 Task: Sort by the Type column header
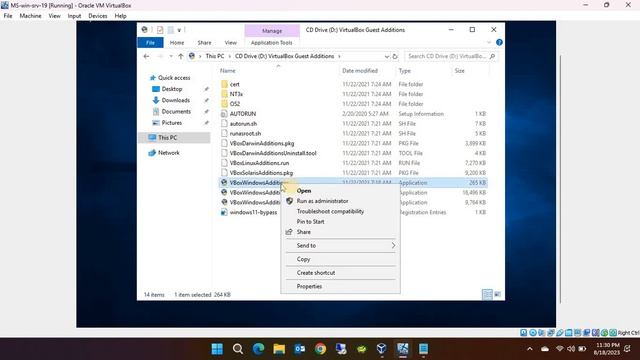tap(404, 71)
